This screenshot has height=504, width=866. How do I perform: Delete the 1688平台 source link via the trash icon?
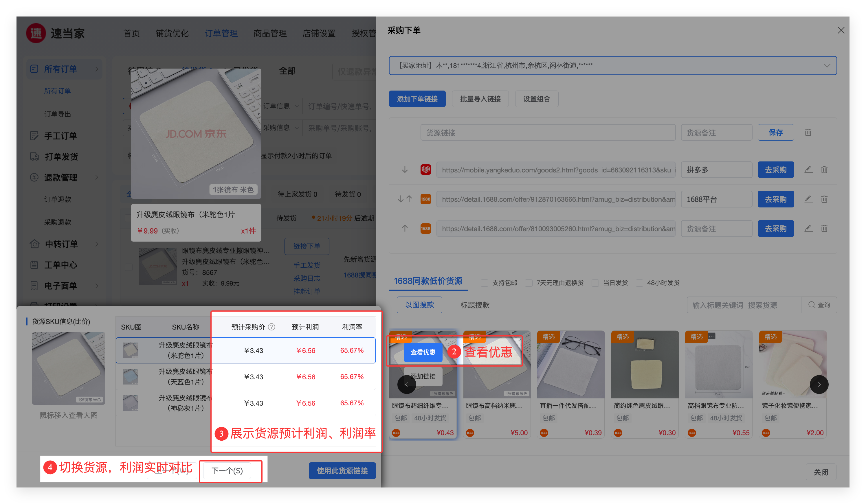[x=824, y=199]
